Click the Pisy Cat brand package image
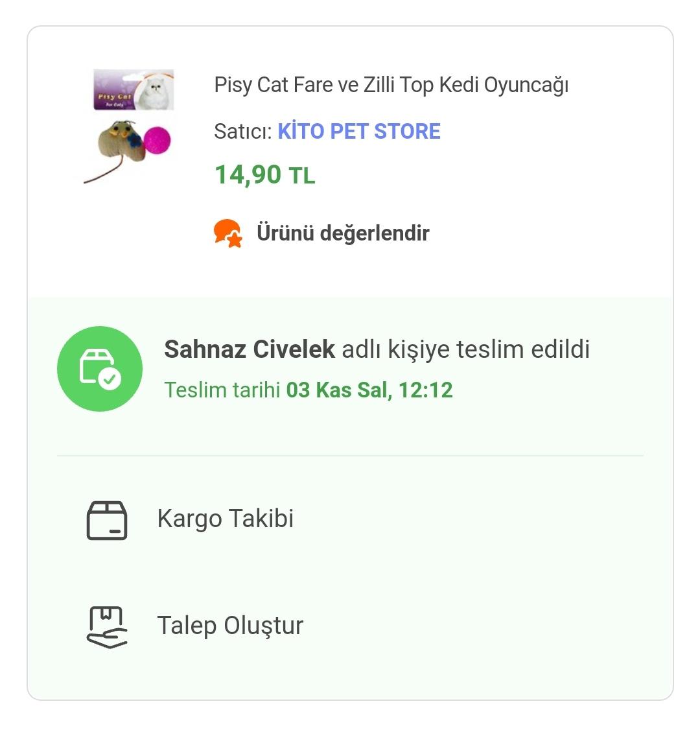The image size is (700, 741). [x=134, y=90]
